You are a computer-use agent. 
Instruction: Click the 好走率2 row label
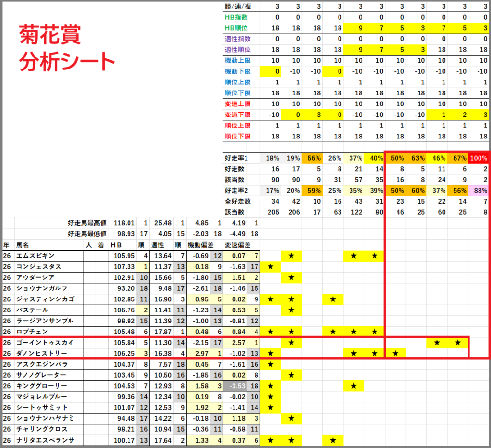pyautogui.click(x=236, y=191)
